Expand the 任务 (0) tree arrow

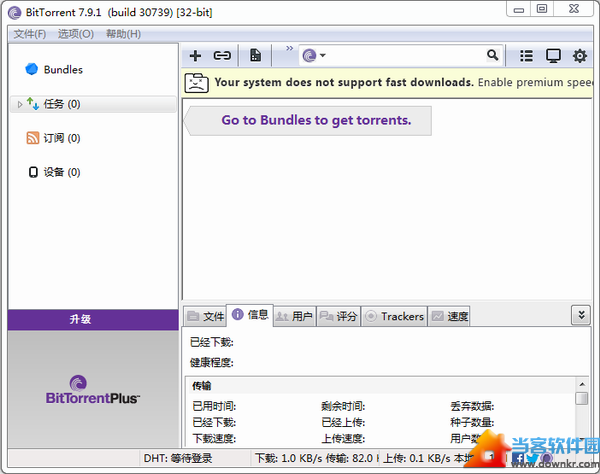pyautogui.click(x=20, y=104)
